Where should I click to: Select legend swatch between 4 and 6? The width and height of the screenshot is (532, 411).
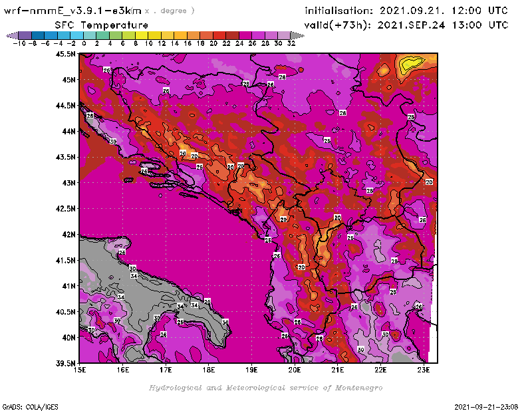[x=115, y=35]
